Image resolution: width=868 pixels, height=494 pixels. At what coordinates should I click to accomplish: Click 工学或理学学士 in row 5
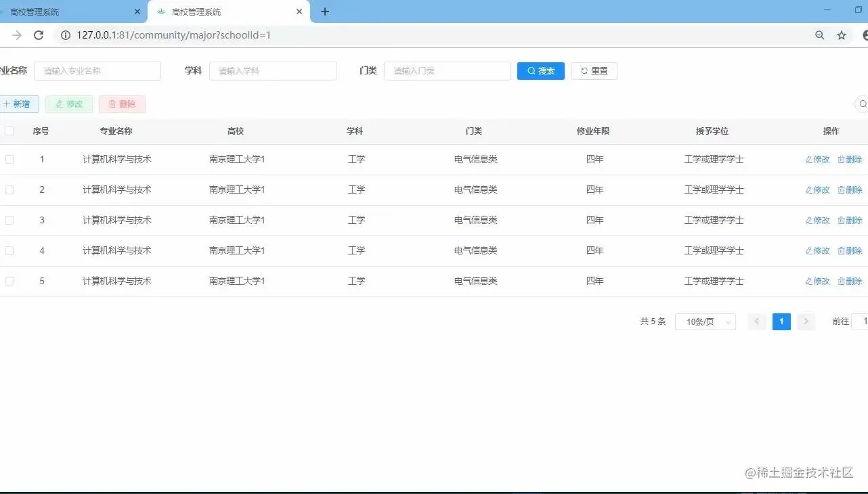tap(714, 282)
